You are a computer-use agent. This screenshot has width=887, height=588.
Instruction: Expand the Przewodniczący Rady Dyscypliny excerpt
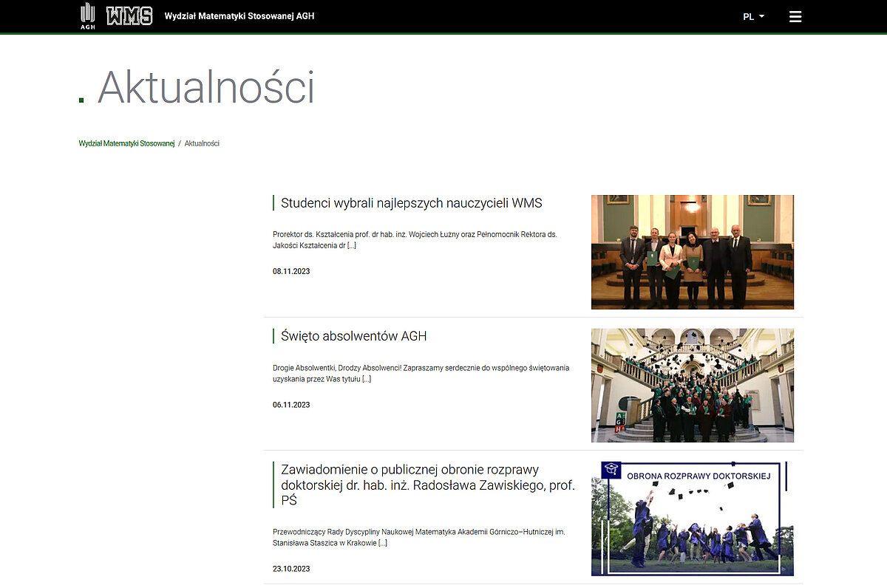pyautogui.click(x=418, y=537)
